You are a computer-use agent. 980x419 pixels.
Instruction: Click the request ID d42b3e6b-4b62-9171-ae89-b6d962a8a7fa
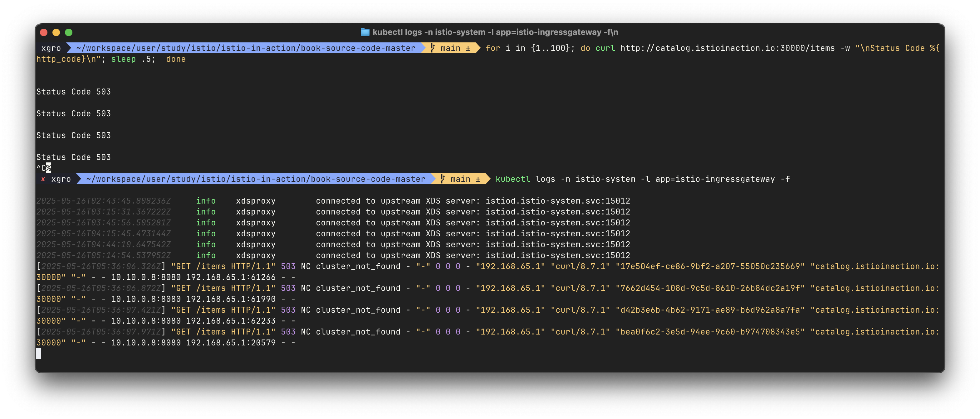tap(710, 310)
